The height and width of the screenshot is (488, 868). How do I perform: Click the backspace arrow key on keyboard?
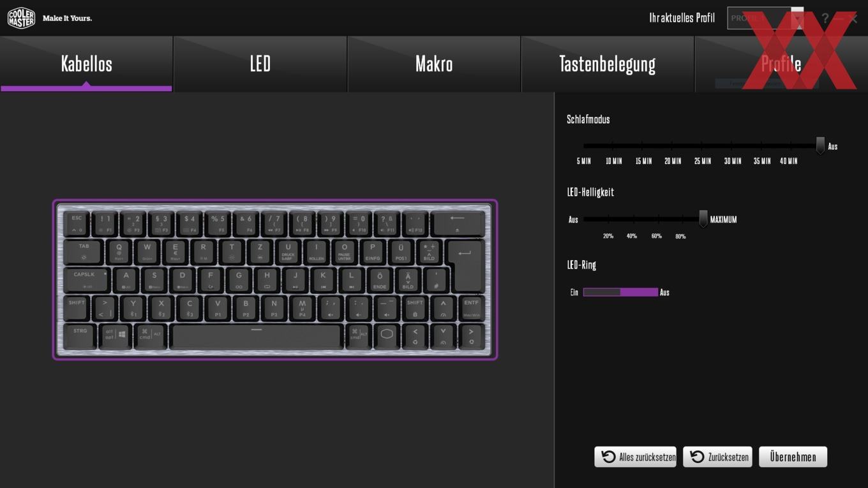tap(457, 223)
